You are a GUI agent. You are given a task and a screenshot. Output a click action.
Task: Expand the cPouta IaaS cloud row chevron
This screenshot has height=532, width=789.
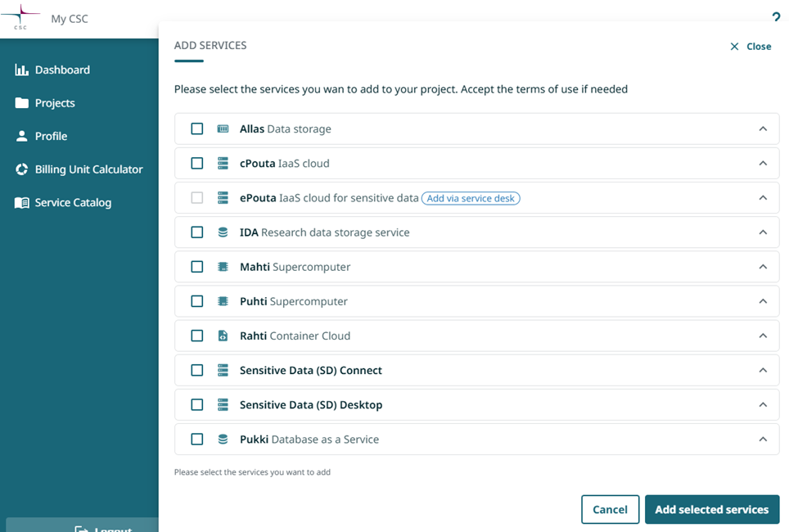pyautogui.click(x=763, y=163)
